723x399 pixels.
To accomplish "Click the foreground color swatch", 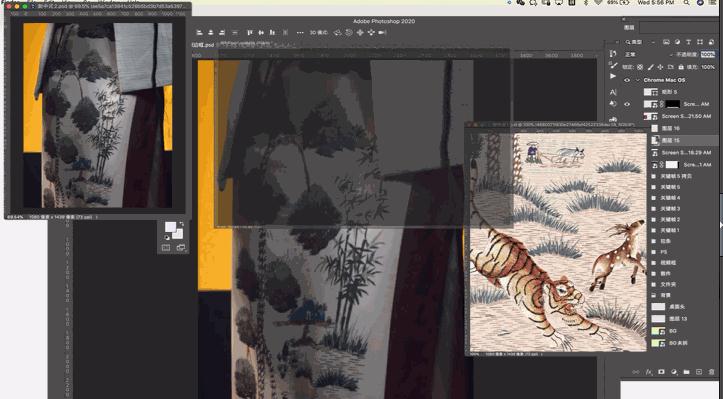I will [x=171, y=227].
